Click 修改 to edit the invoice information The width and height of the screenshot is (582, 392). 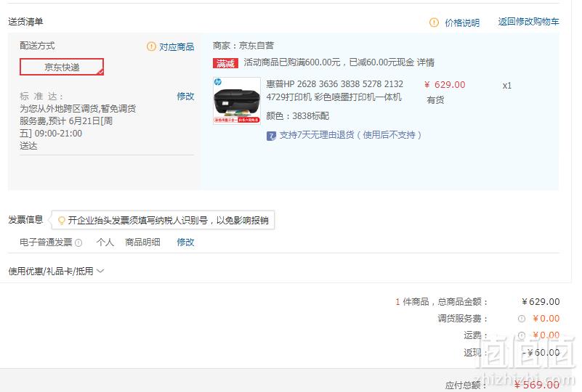click(x=185, y=242)
